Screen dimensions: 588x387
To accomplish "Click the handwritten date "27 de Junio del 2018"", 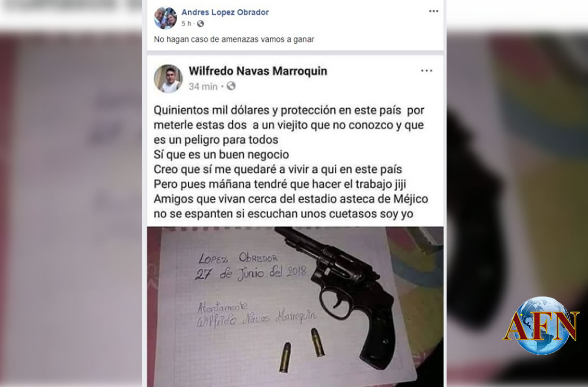I will coord(251,273).
